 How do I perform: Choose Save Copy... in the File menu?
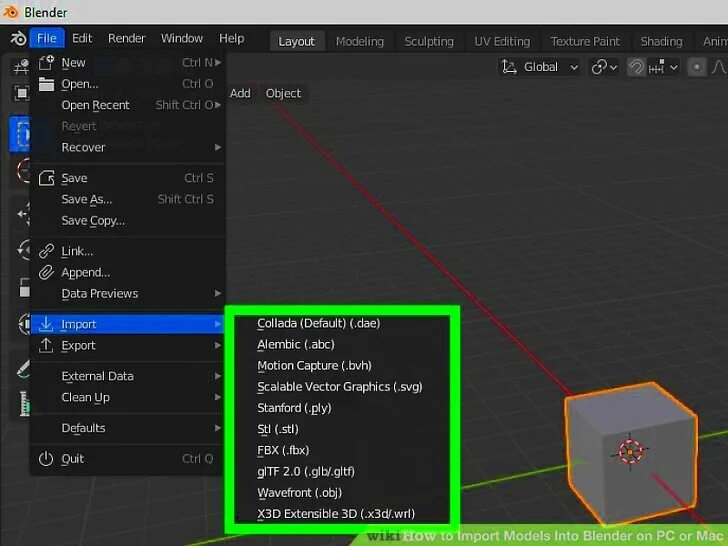pos(128,221)
